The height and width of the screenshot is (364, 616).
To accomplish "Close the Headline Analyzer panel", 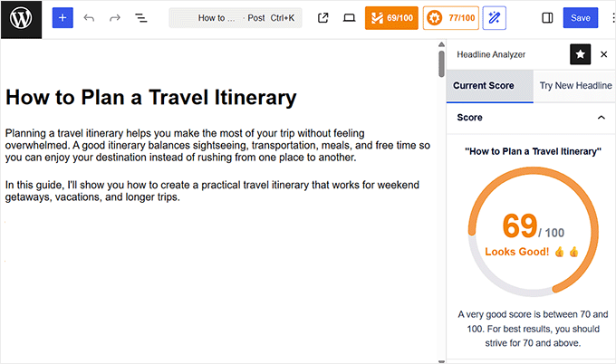I will [604, 54].
